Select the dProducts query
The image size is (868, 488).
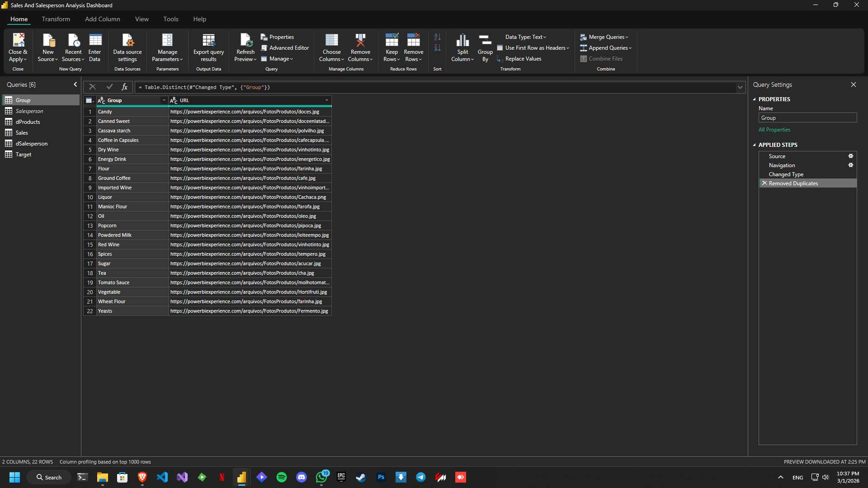click(28, 122)
